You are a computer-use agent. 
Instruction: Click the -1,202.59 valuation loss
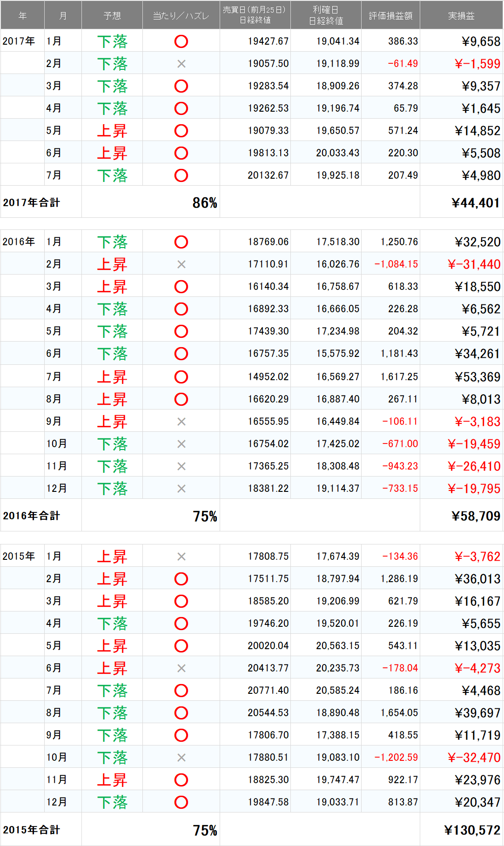click(x=396, y=758)
